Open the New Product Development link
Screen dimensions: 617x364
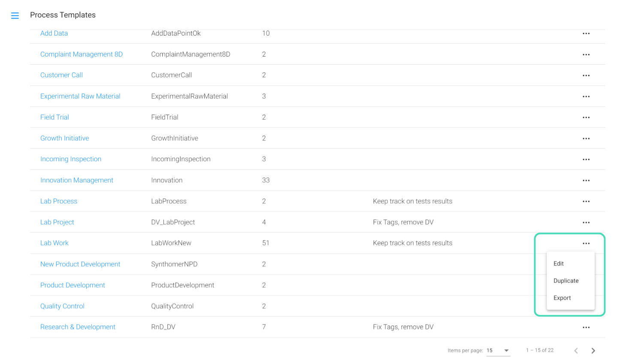pos(80,264)
